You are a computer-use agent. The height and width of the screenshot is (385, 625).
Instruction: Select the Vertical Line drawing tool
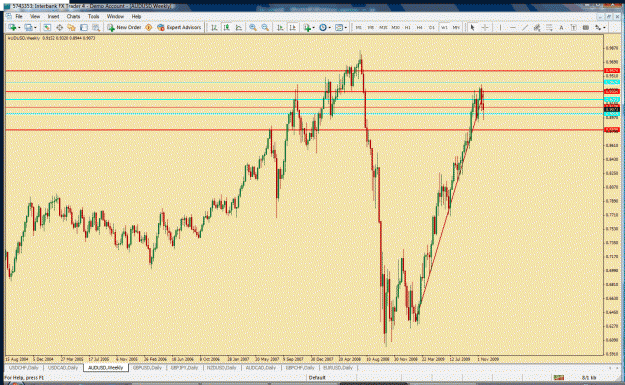500,28
